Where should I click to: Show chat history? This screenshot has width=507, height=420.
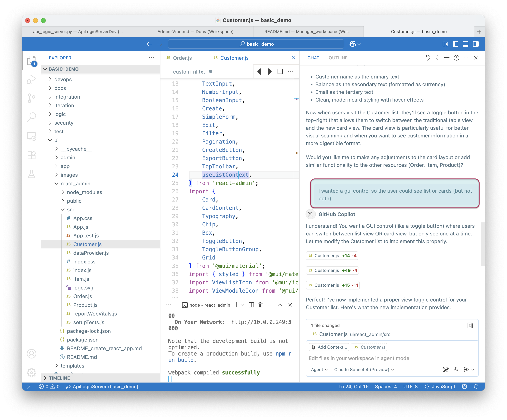point(456,58)
